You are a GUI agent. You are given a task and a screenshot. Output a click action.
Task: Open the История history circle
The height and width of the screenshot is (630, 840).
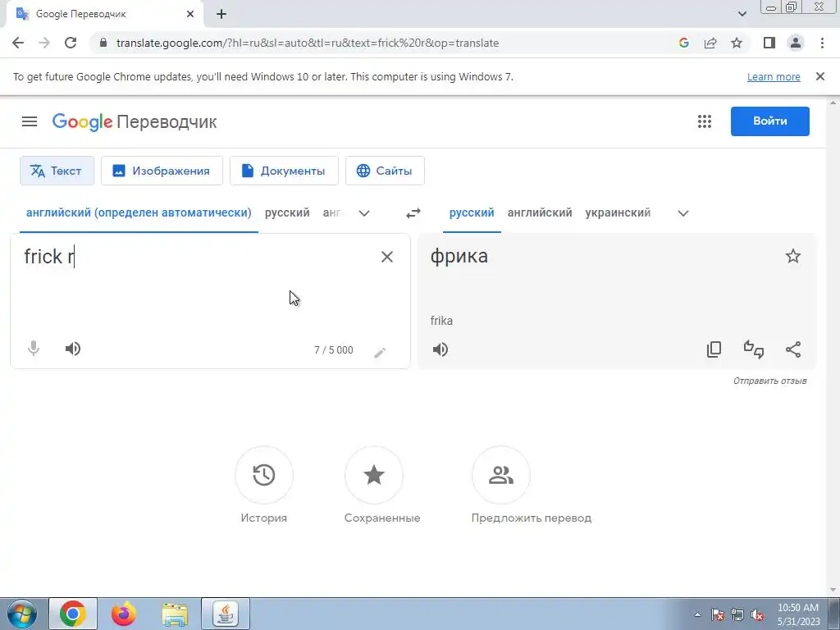264,475
